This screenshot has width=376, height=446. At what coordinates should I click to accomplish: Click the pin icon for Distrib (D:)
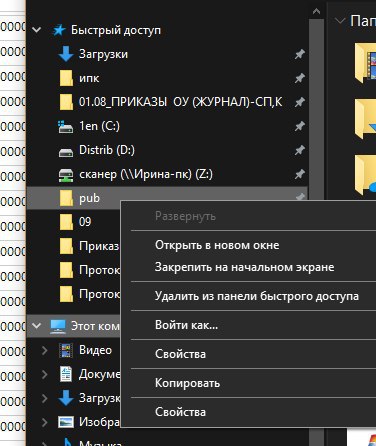[300, 150]
